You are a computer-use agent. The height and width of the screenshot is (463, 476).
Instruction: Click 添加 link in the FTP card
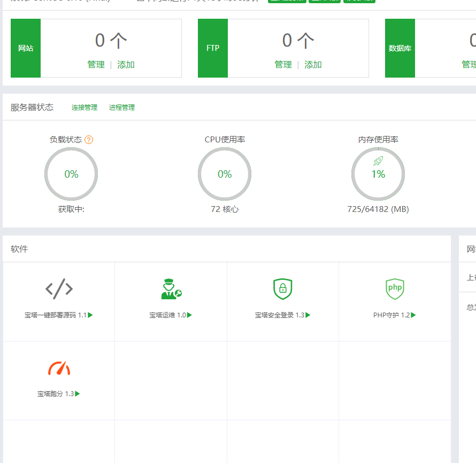(x=313, y=64)
